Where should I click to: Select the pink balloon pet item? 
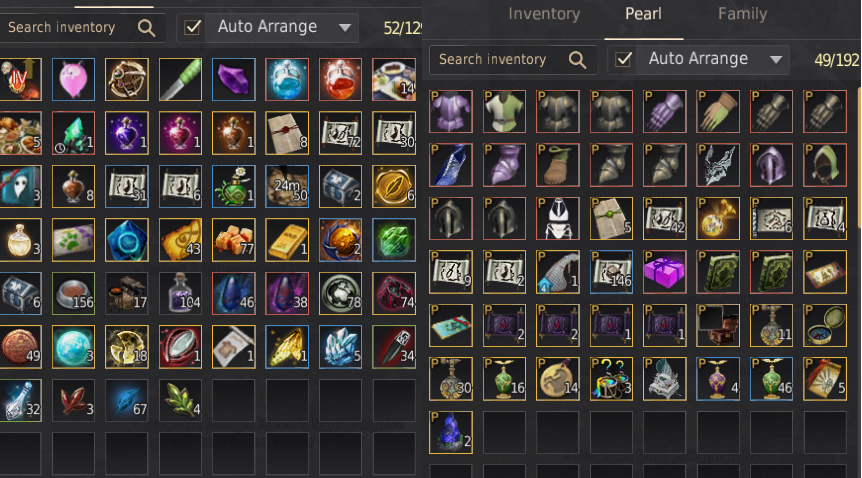pyautogui.click(x=73, y=79)
